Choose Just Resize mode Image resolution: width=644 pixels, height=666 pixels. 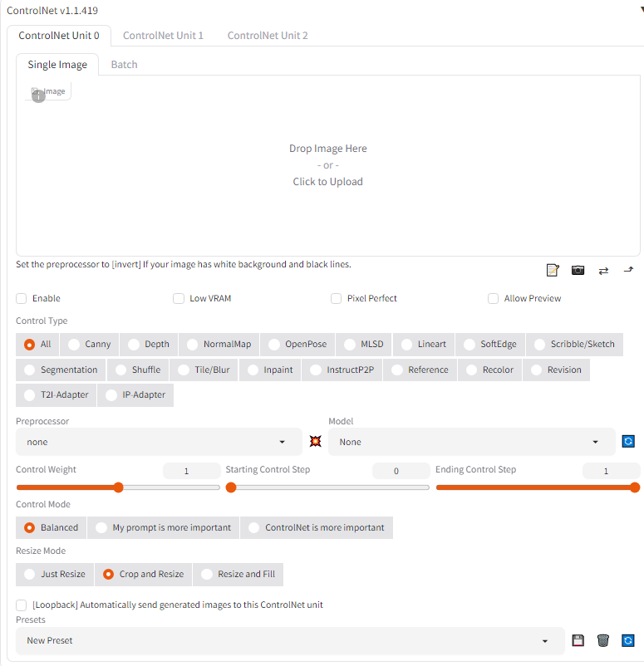point(55,575)
